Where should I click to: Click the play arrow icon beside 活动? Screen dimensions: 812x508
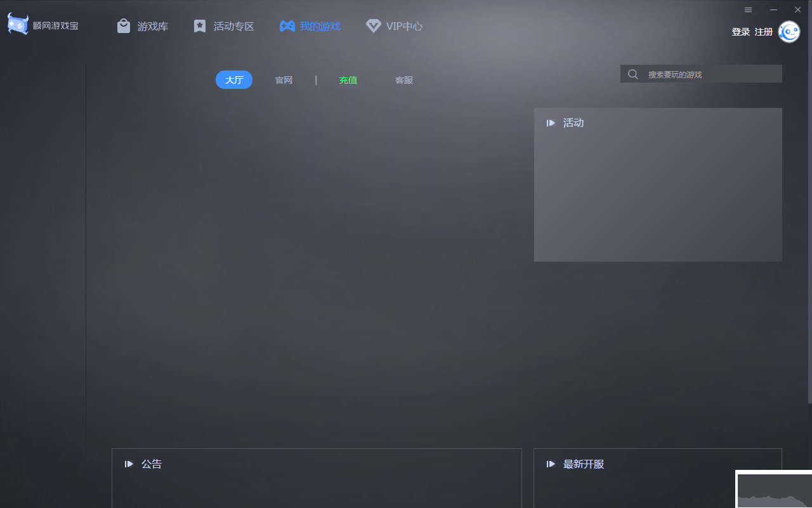[550, 123]
